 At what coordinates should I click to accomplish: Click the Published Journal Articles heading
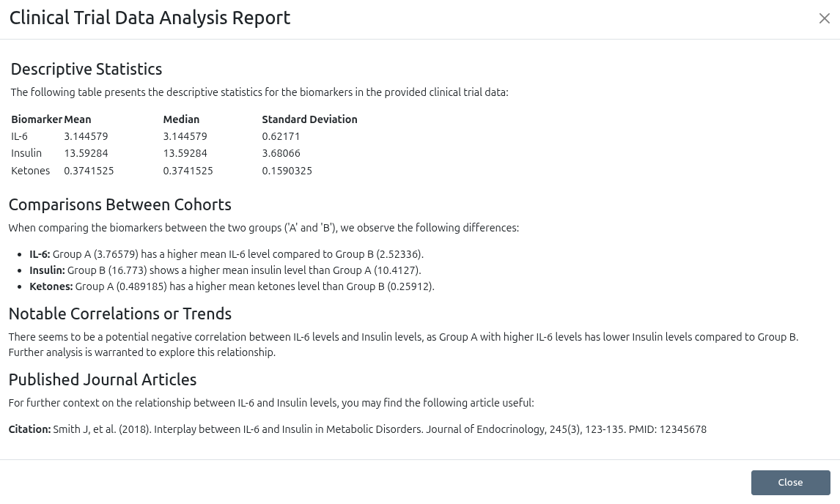coord(103,380)
